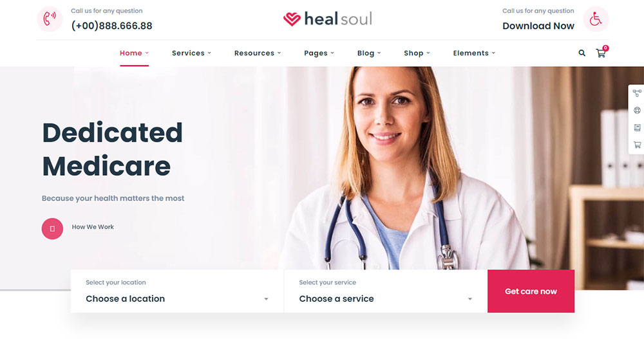The image size is (644, 339).
Task: Click the healsoul heart logo
Action: point(328,19)
